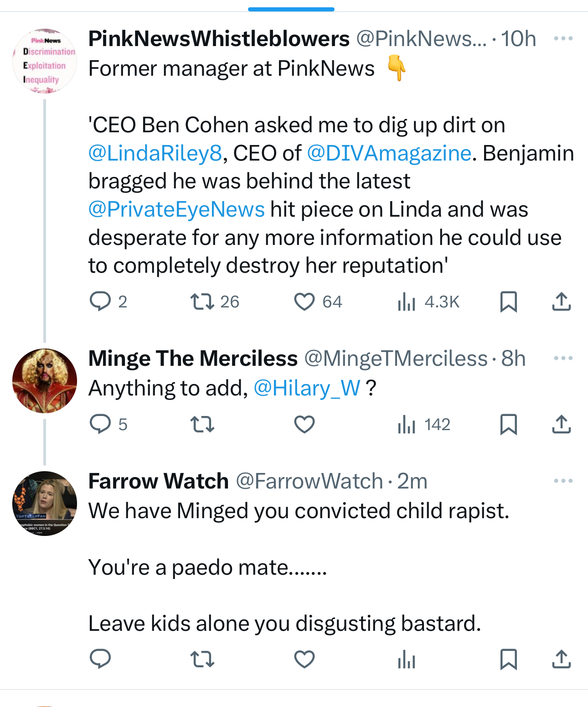
Task: Like the Minge The Merciless tweet
Action: (x=304, y=425)
